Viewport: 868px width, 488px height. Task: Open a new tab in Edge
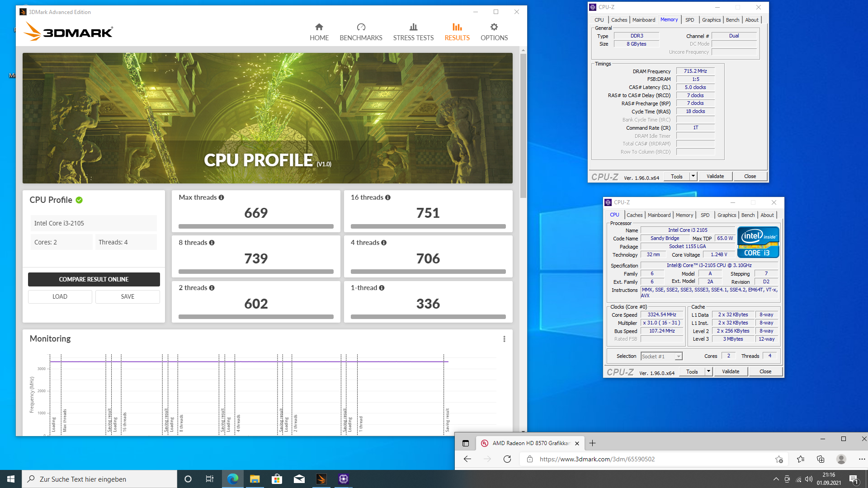(592, 443)
